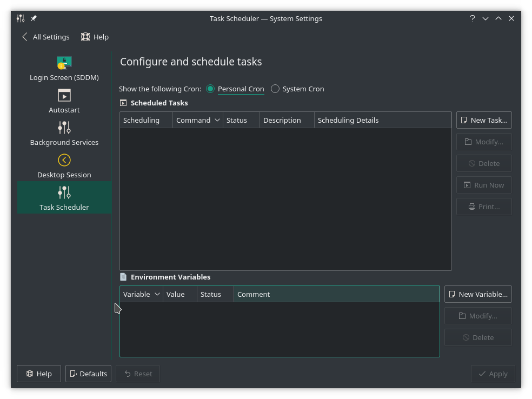This screenshot has width=532, height=399.
Task: Click the Scheduling Details column header
Action: tap(382, 120)
